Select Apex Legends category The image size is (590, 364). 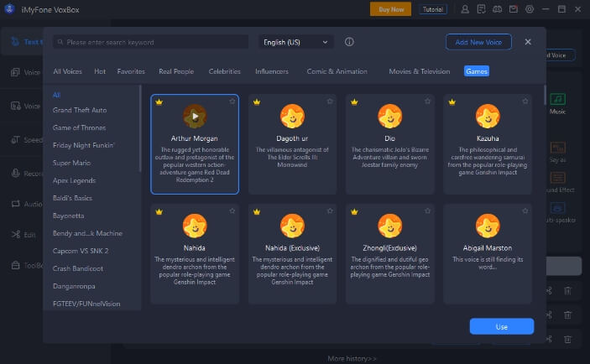click(x=74, y=180)
